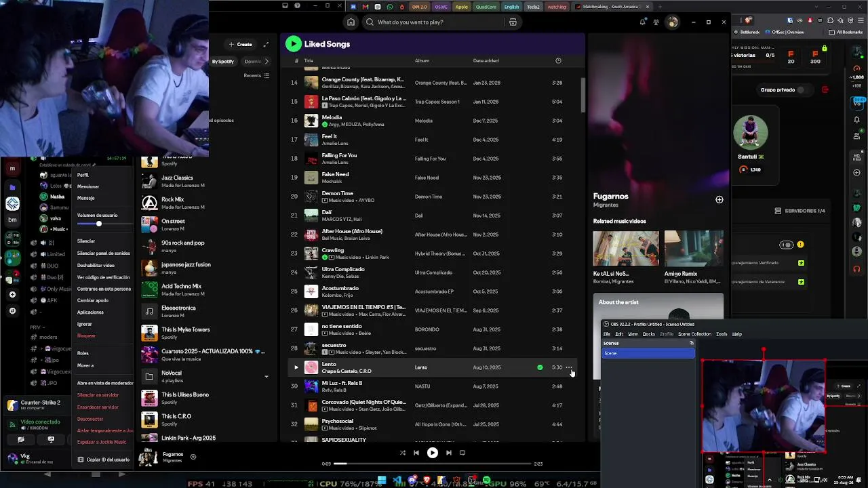Screen dimensions: 868x488
Task: Open the Recents sort dropdown
Action: click(256, 76)
